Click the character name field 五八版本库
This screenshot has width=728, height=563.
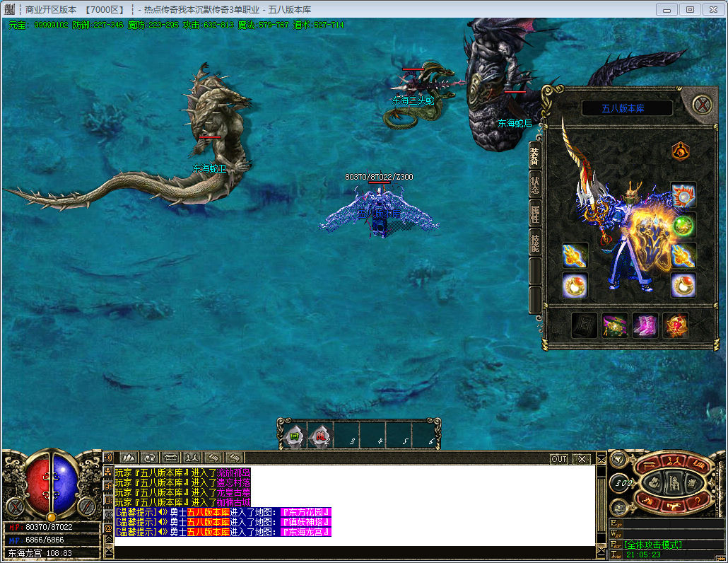tap(627, 108)
